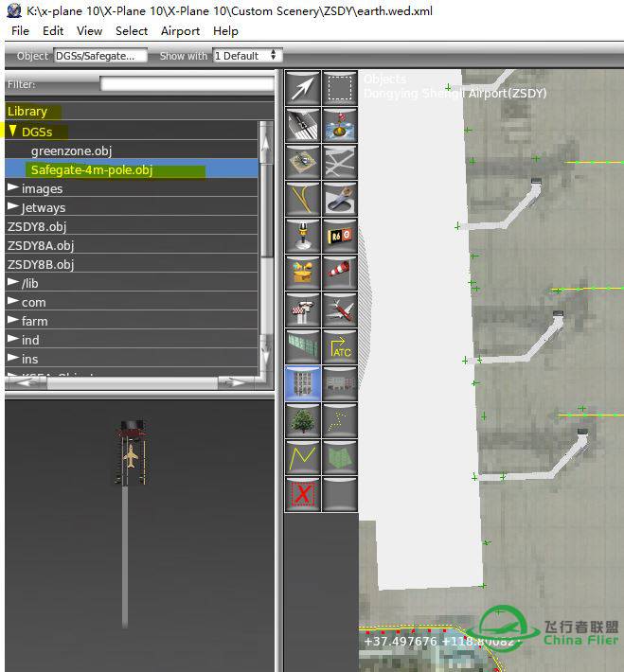Open the File menu

click(20, 31)
